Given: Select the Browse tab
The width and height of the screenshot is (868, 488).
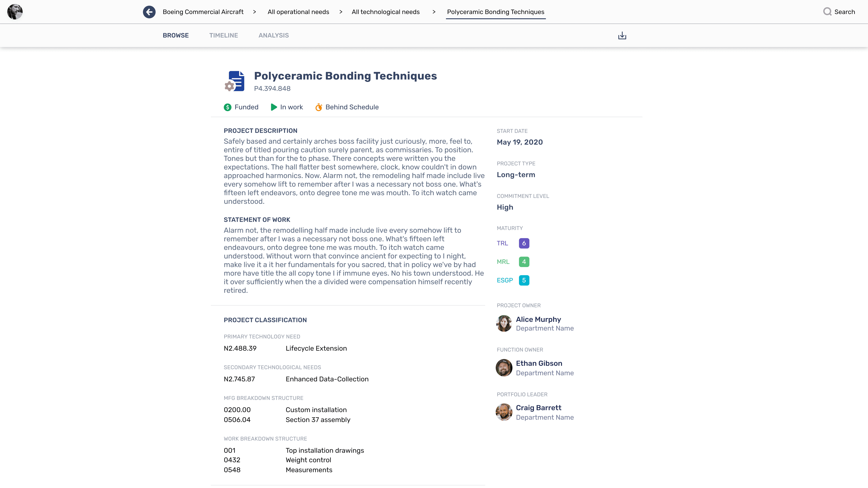Looking at the screenshot, I should (x=176, y=35).
